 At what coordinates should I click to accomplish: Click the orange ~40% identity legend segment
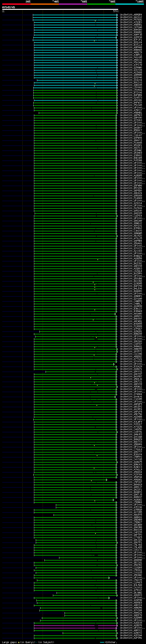pyautogui.click(x=45, y=4)
